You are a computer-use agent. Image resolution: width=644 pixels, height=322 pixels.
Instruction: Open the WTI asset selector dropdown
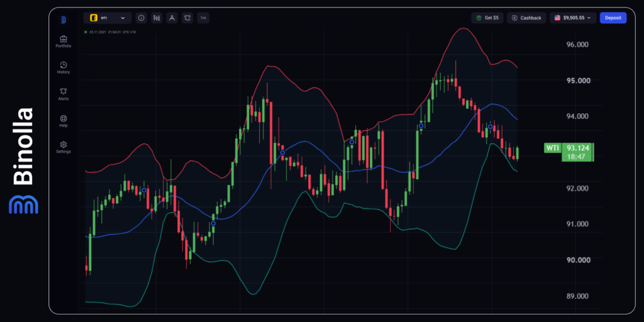click(108, 18)
